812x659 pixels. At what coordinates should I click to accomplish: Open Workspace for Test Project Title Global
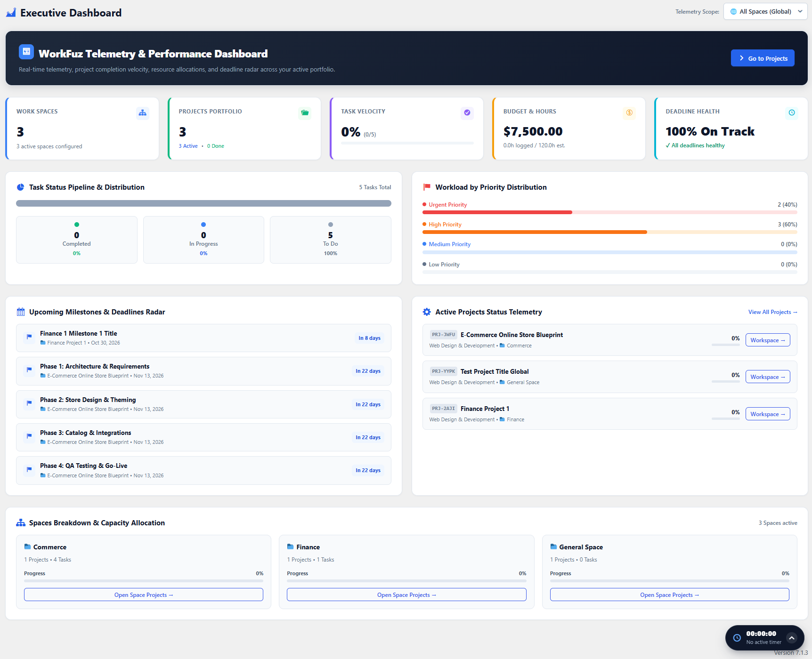pyautogui.click(x=768, y=377)
